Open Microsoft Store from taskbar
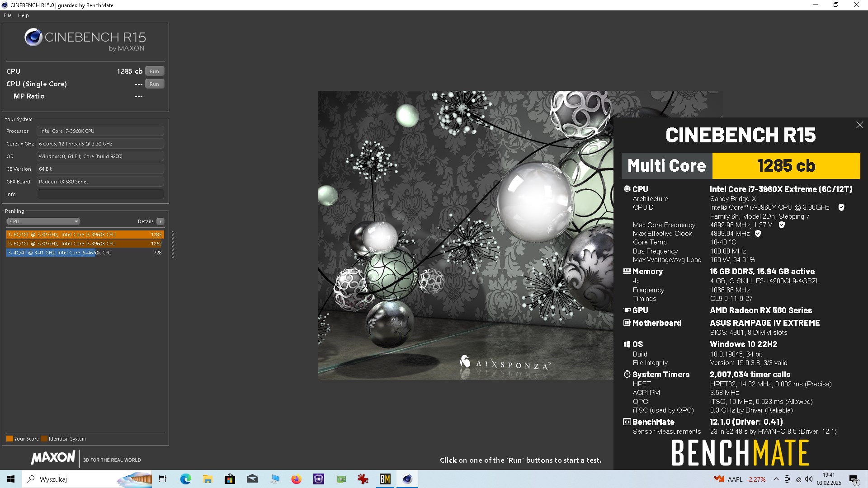868x488 pixels. (230, 479)
